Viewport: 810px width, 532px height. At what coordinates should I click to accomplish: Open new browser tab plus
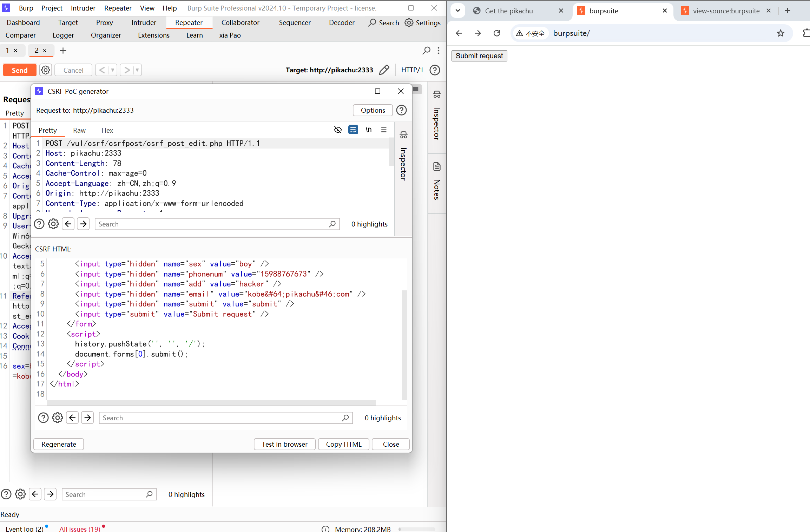[788, 11]
